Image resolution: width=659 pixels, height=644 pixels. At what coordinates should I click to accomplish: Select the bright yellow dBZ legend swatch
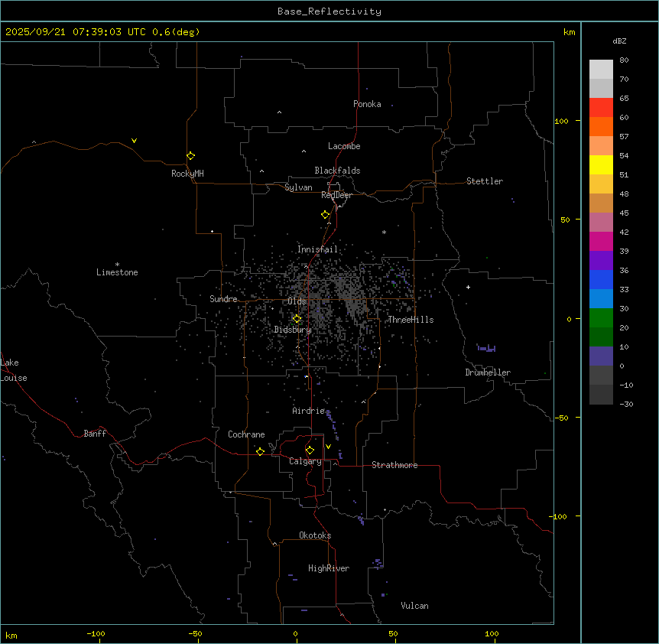[x=601, y=164]
